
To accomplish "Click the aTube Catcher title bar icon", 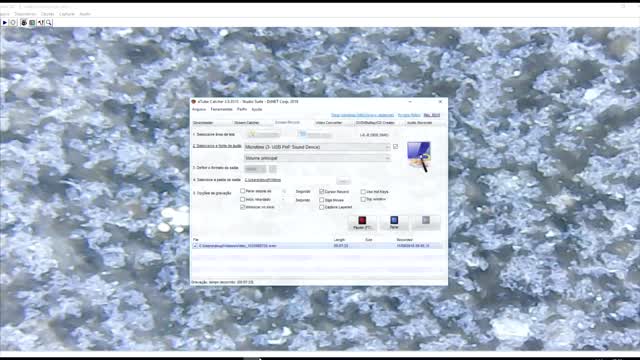I will (x=193, y=101).
